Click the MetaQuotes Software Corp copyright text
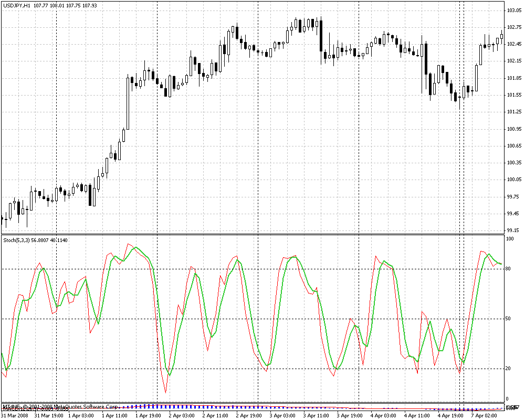 (x=79, y=407)
